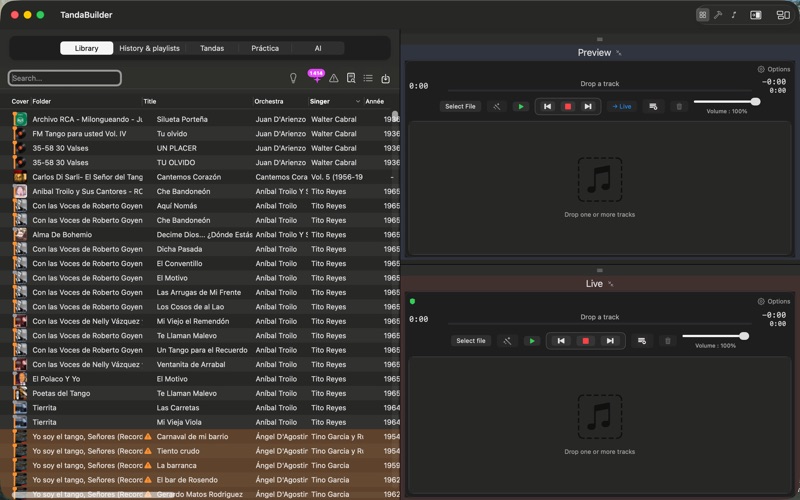Stop playback in Live player
Screen dimensions: 800x500
coord(586,341)
